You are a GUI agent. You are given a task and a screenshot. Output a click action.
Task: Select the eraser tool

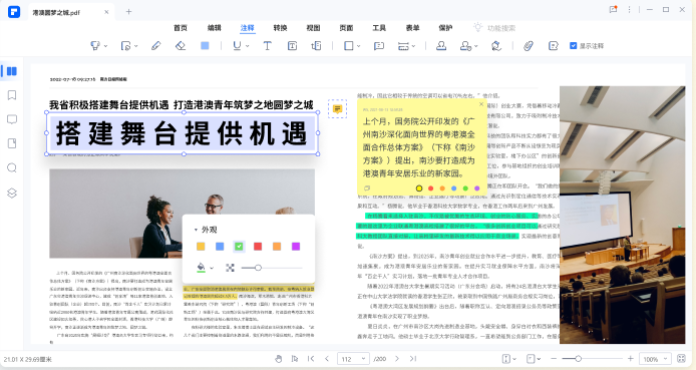[180, 46]
